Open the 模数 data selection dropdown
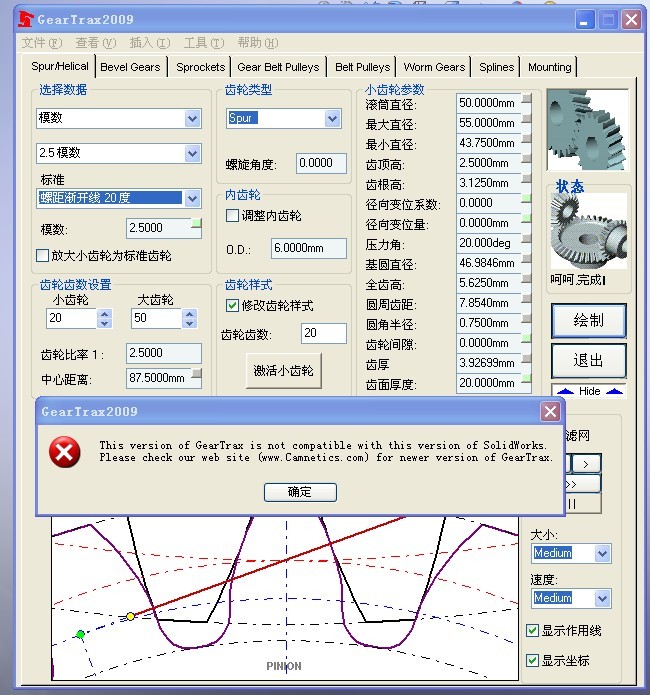Screen dimensions: 650x695 point(192,118)
